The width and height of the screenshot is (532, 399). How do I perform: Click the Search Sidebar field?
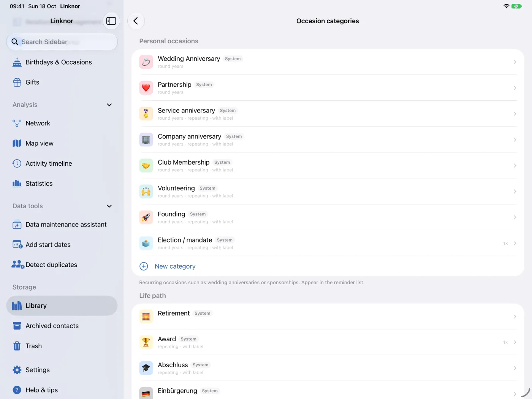(x=62, y=42)
